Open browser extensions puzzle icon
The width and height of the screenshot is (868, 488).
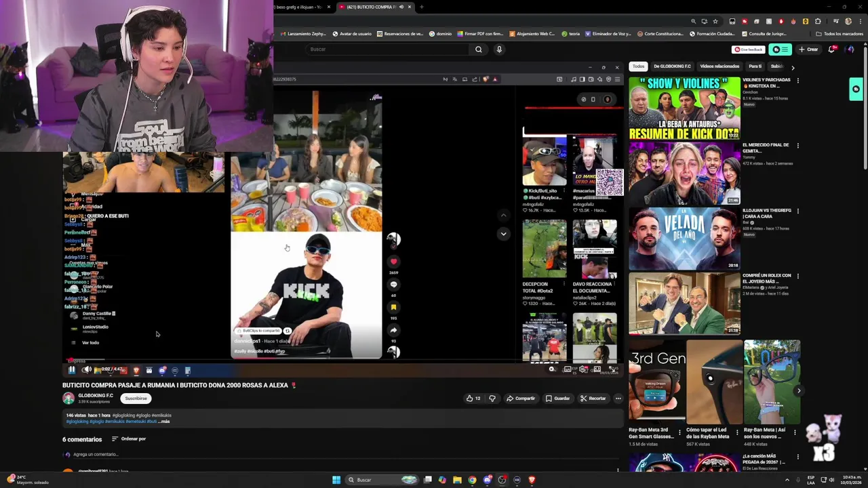(817, 21)
